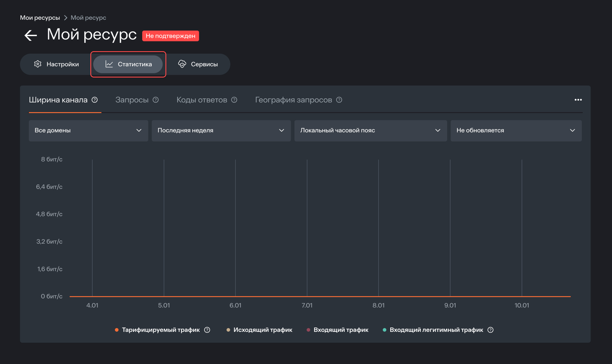Toggle Входящий трафик series in legend
The width and height of the screenshot is (612, 364).
pyautogui.click(x=341, y=330)
